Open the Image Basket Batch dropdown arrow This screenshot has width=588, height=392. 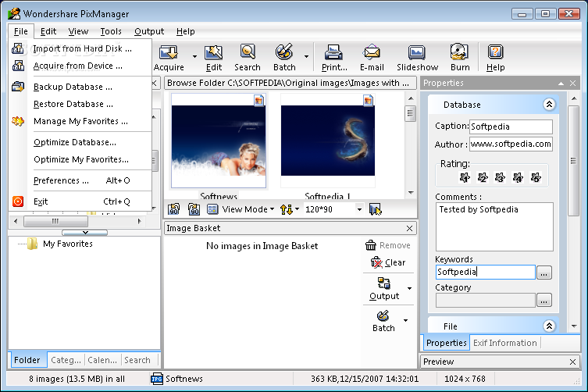coord(406,320)
